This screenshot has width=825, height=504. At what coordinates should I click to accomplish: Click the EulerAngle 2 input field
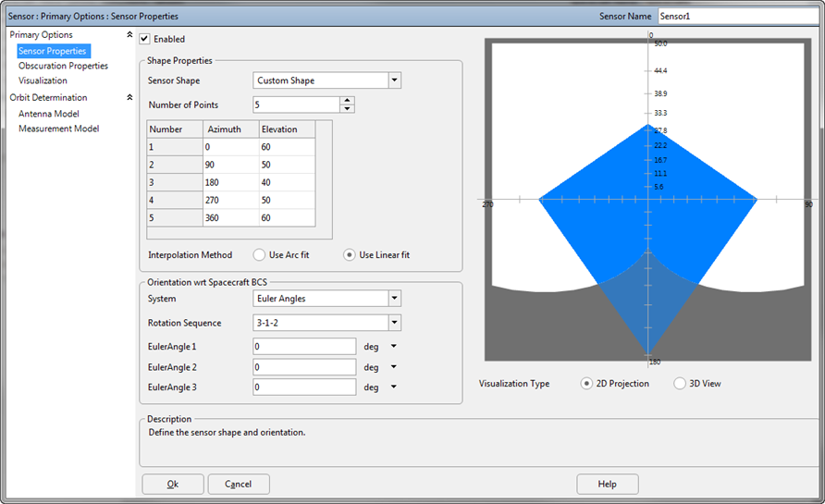click(x=304, y=367)
